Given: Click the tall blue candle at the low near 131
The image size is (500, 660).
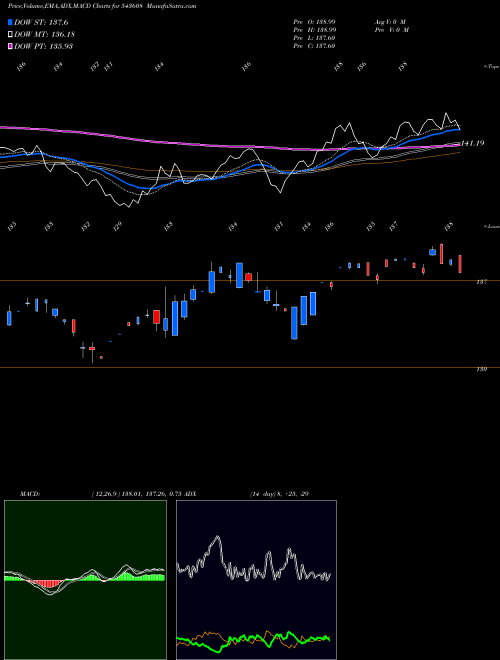Looking at the screenshot, I should tap(294, 323).
